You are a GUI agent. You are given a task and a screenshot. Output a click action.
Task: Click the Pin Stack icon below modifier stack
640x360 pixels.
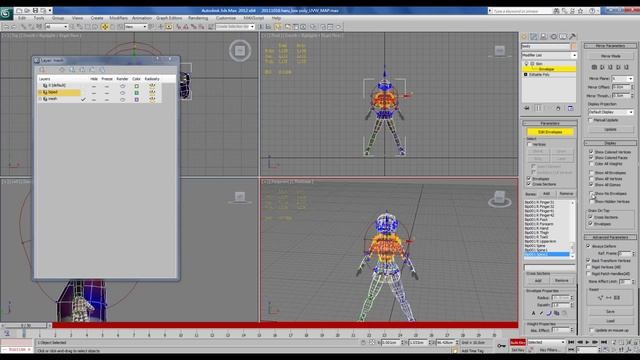(x=527, y=108)
